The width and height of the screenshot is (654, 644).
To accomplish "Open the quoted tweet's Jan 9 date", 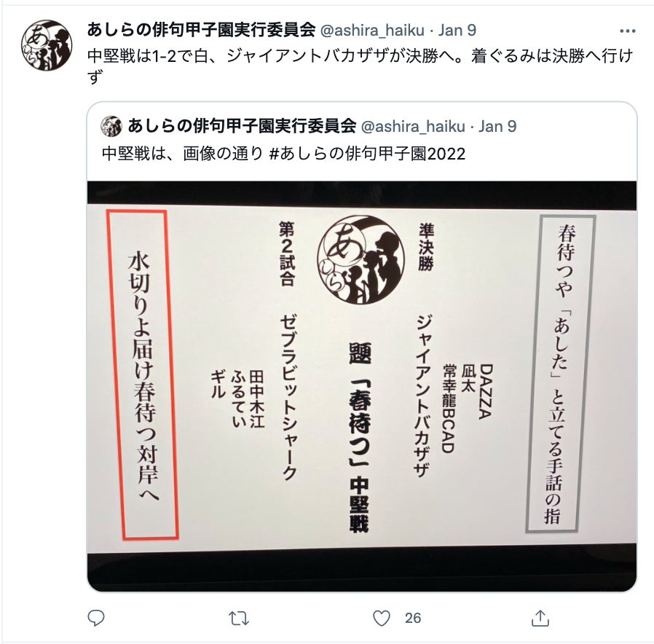I will pyautogui.click(x=497, y=126).
